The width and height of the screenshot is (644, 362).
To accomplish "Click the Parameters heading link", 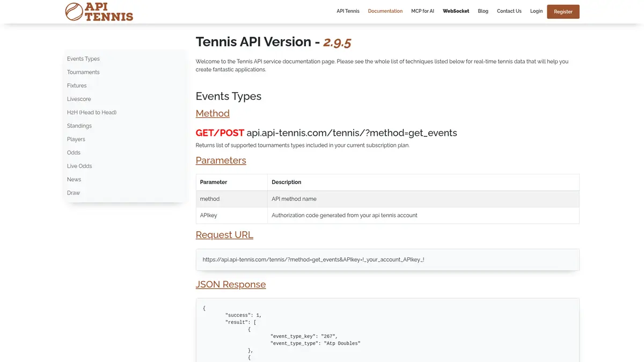I will 221,160.
